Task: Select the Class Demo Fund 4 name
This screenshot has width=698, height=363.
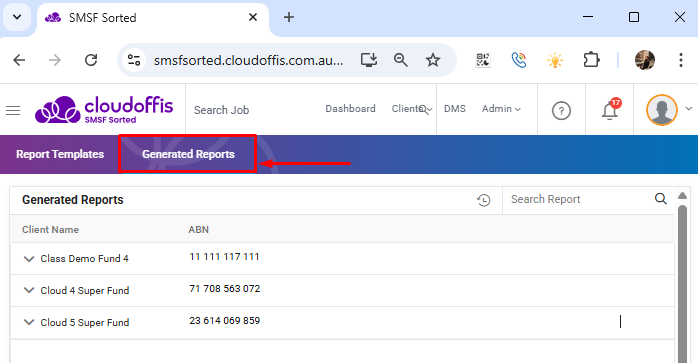Action: coord(85,259)
